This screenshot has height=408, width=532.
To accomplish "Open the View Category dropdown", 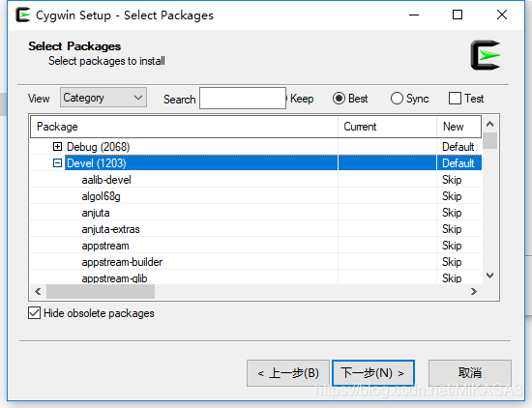I will [103, 98].
